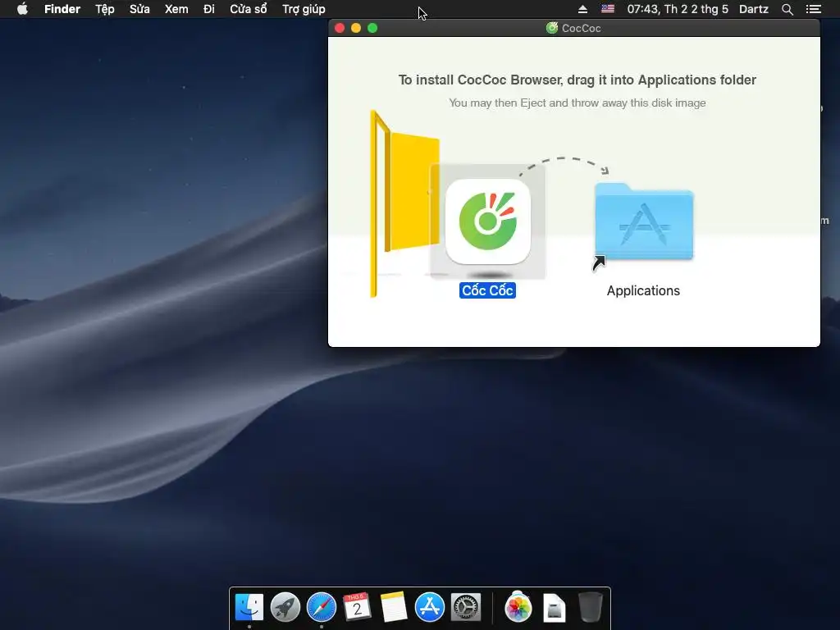Open the Tệp menu

[105, 9]
